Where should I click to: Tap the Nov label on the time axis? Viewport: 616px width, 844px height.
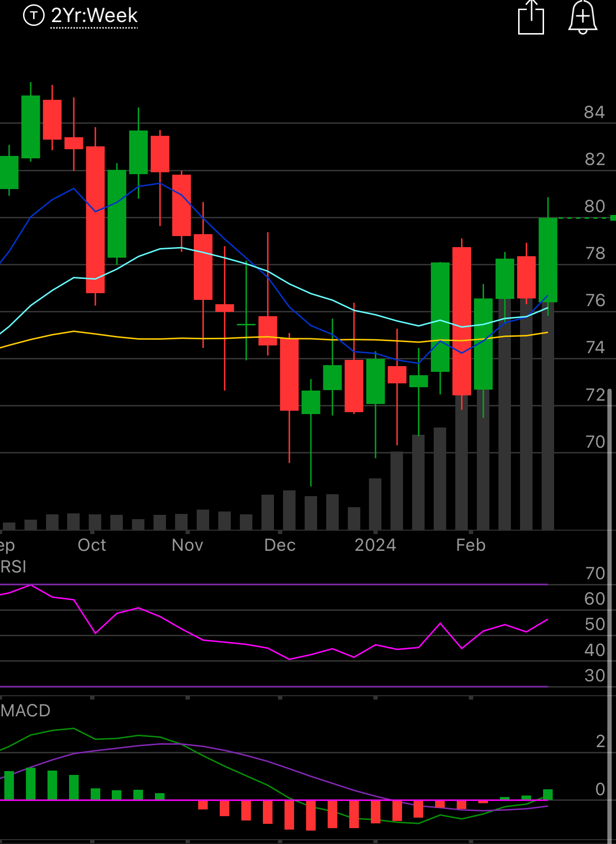188,545
